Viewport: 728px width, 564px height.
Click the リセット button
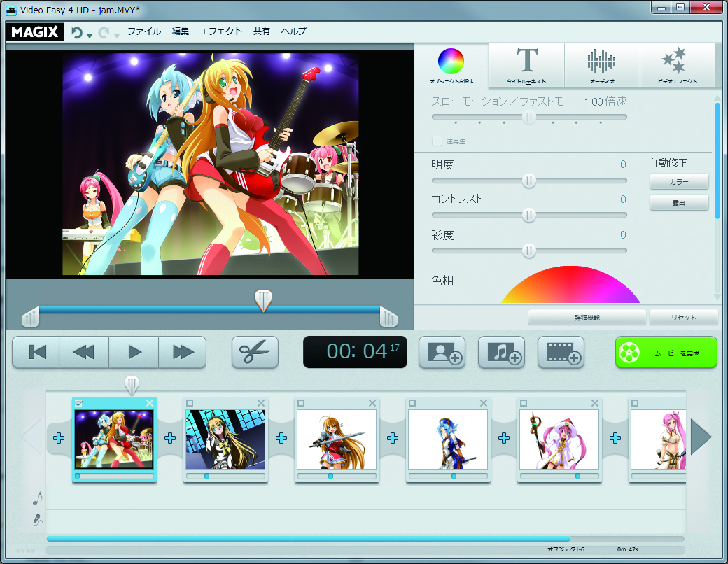[x=683, y=318]
